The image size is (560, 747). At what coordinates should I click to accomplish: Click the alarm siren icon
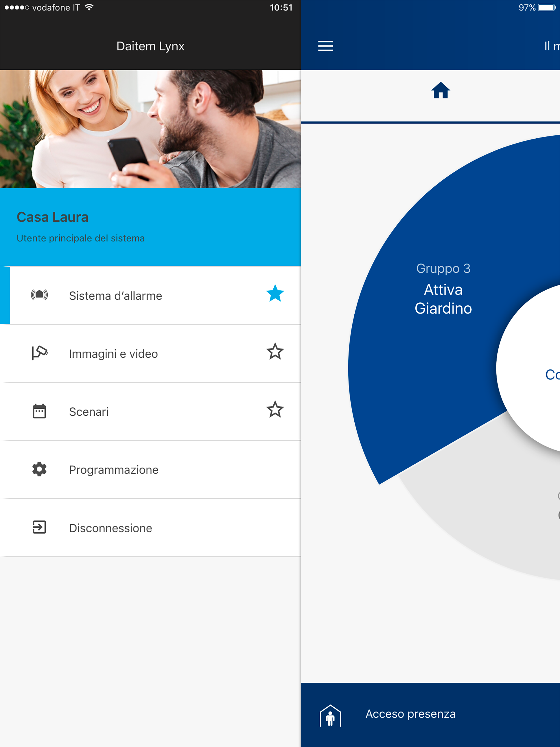click(39, 295)
